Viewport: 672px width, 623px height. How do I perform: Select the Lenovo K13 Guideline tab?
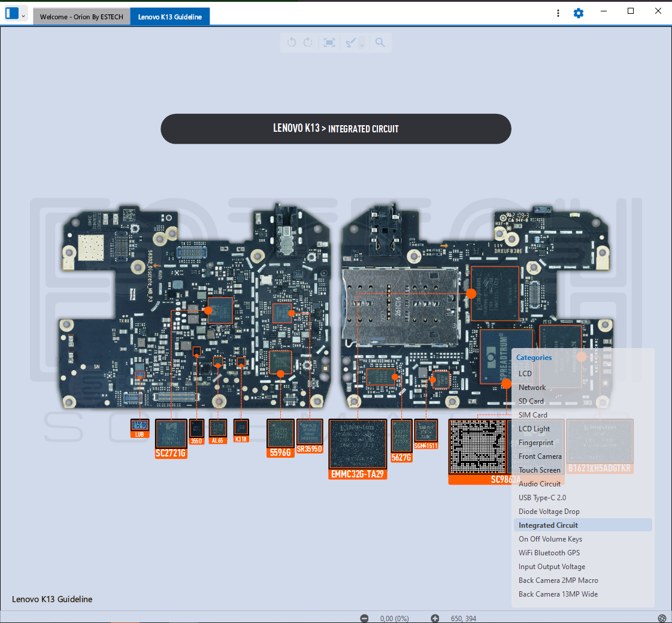(169, 17)
